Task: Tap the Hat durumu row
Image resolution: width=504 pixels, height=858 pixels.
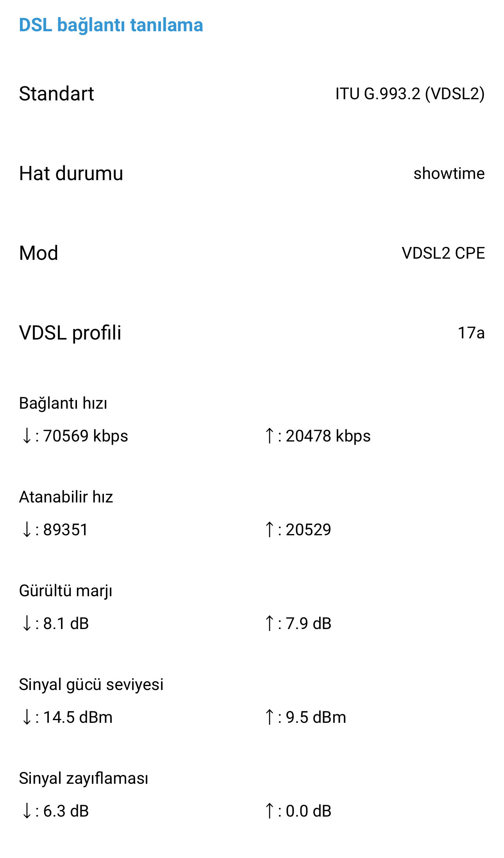Action: click(252, 173)
